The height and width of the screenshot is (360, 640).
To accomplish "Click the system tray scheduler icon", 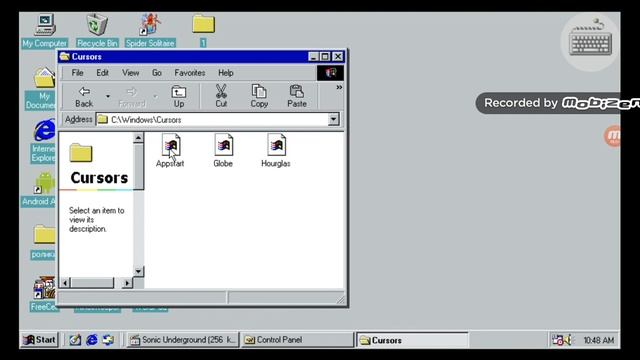I will pos(557,340).
